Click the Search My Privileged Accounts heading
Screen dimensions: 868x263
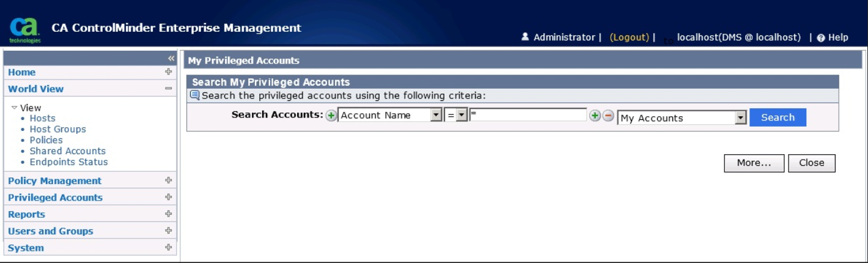click(x=271, y=82)
